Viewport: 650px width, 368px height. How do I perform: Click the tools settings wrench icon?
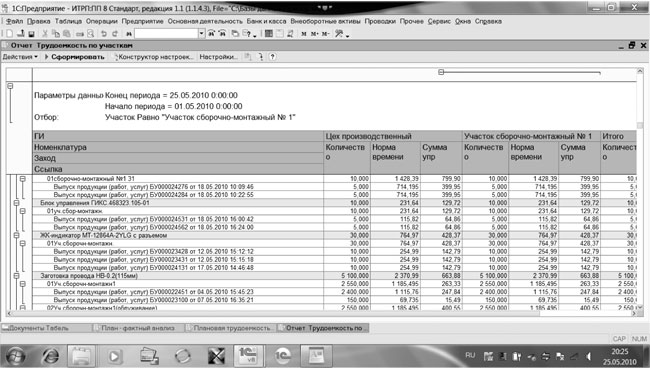coord(340,34)
